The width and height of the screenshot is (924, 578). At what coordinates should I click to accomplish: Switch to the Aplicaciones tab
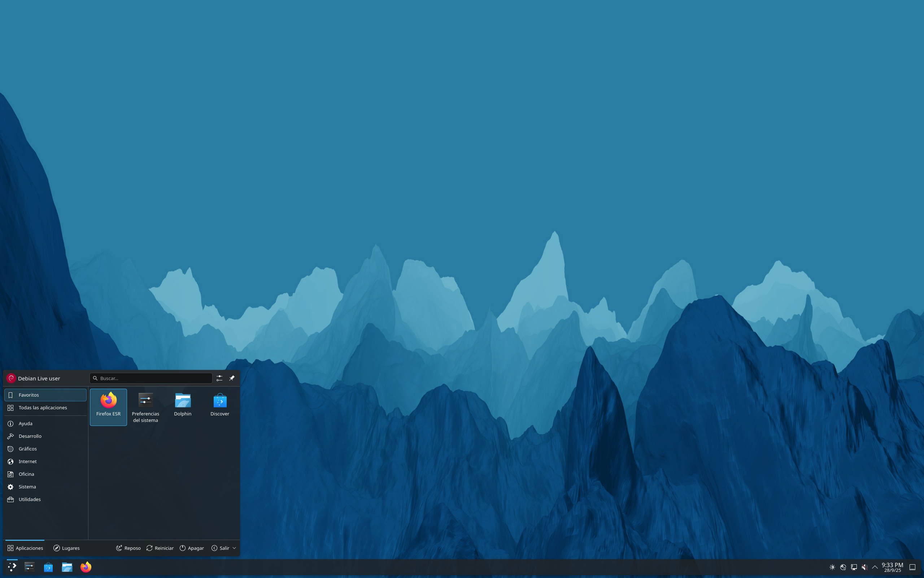(x=25, y=548)
